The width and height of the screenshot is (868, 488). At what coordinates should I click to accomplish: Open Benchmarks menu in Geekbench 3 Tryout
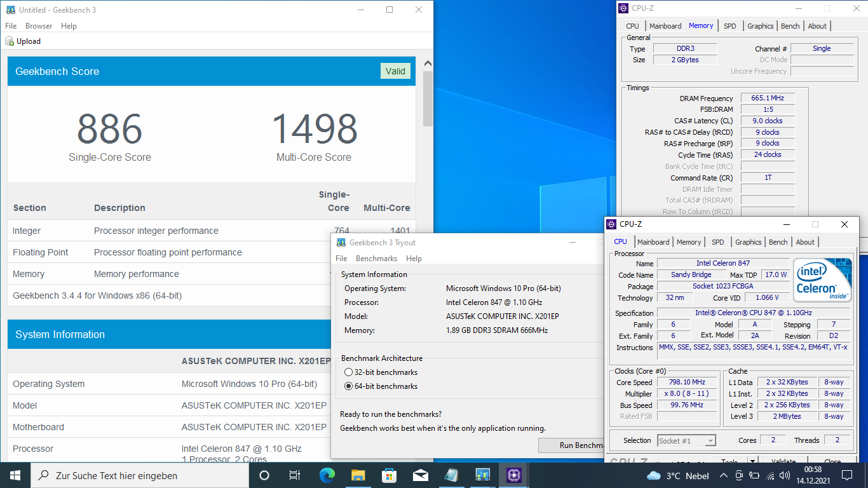point(376,259)
